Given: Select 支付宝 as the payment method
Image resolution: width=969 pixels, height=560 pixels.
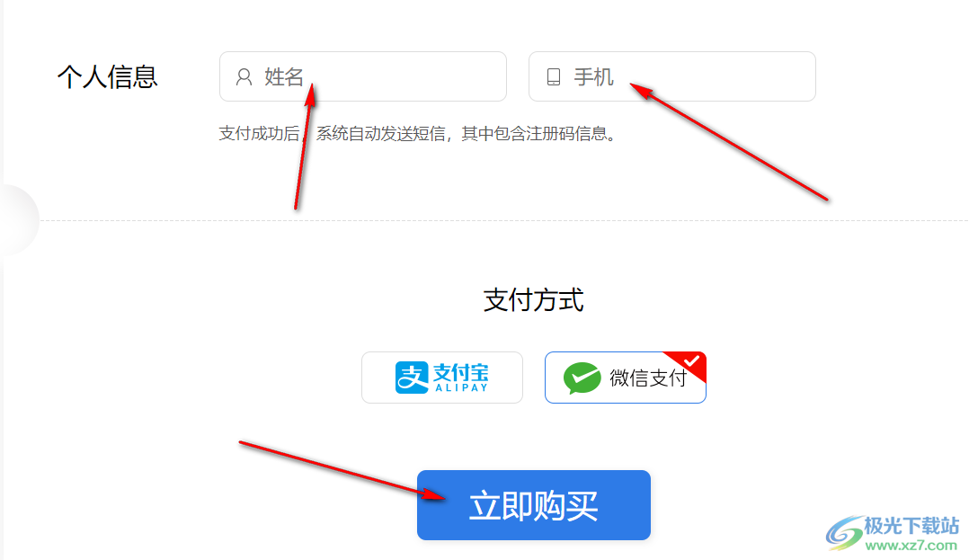Looking at the screenshot, I should (x=442, y=378).
